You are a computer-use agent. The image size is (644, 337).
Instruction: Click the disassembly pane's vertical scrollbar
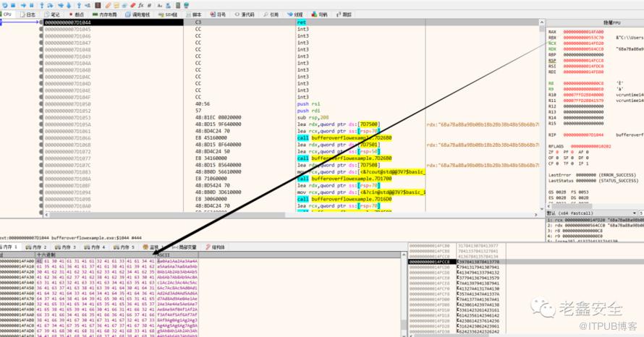[539, 108]
